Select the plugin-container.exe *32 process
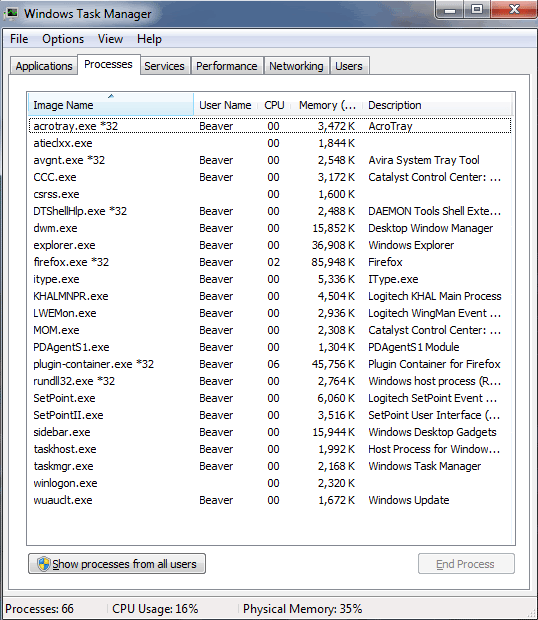Image resolution: width=538 pixels, height=620 pixels. (x=270, y=364)
